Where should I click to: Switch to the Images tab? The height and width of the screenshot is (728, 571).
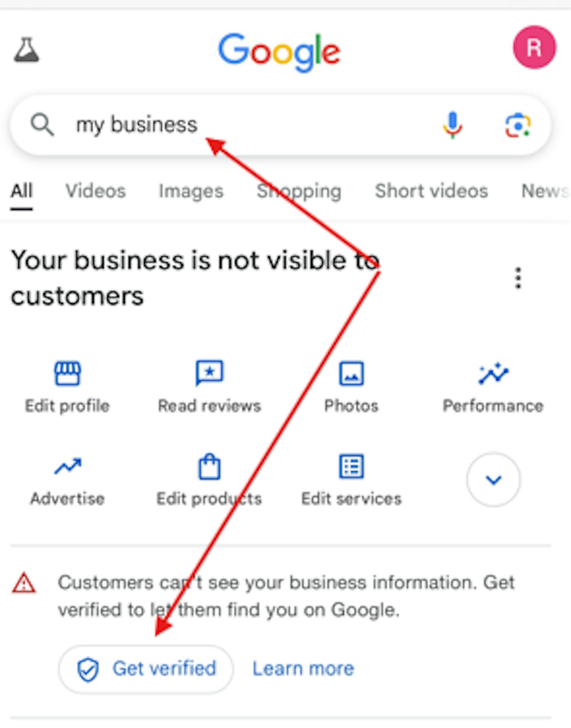pos(191,191)
